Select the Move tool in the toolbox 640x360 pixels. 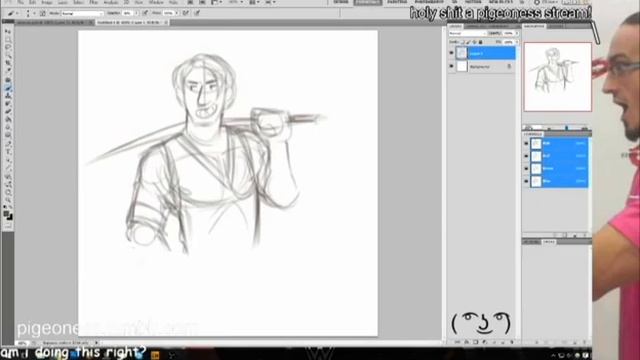pos(8,32)
